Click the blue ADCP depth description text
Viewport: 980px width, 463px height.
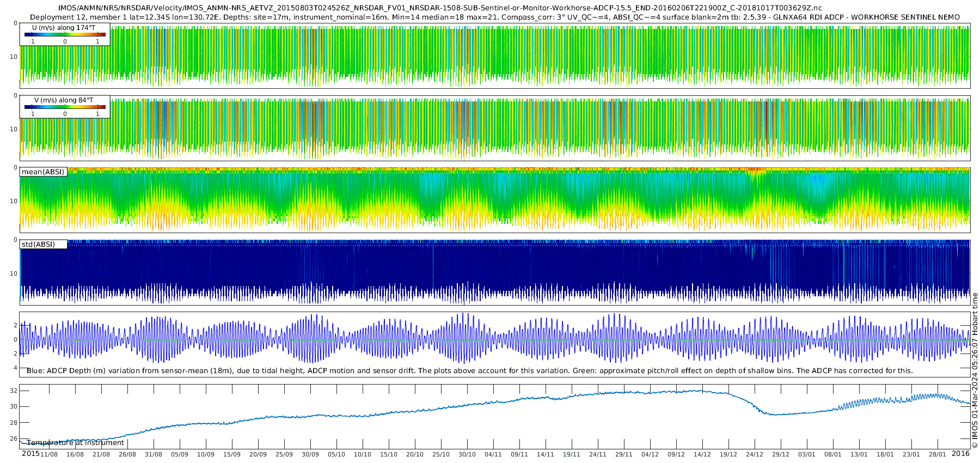click(470, 371)
